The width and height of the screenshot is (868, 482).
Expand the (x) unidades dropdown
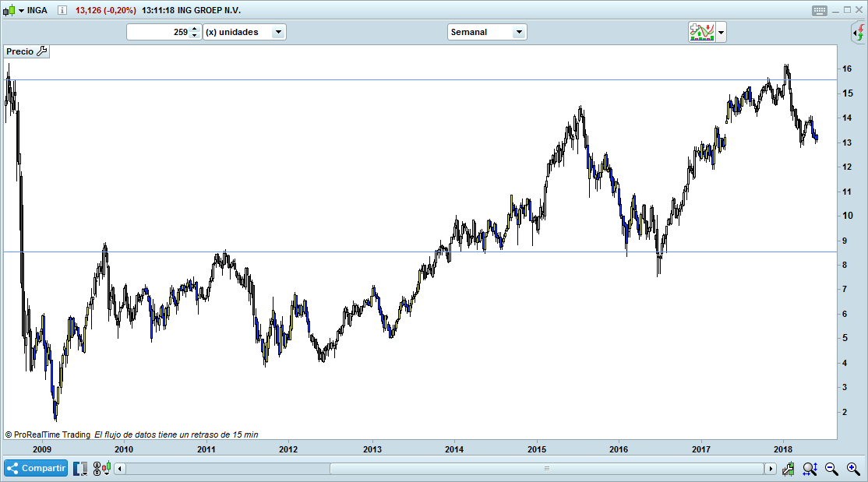coord(278,32)
